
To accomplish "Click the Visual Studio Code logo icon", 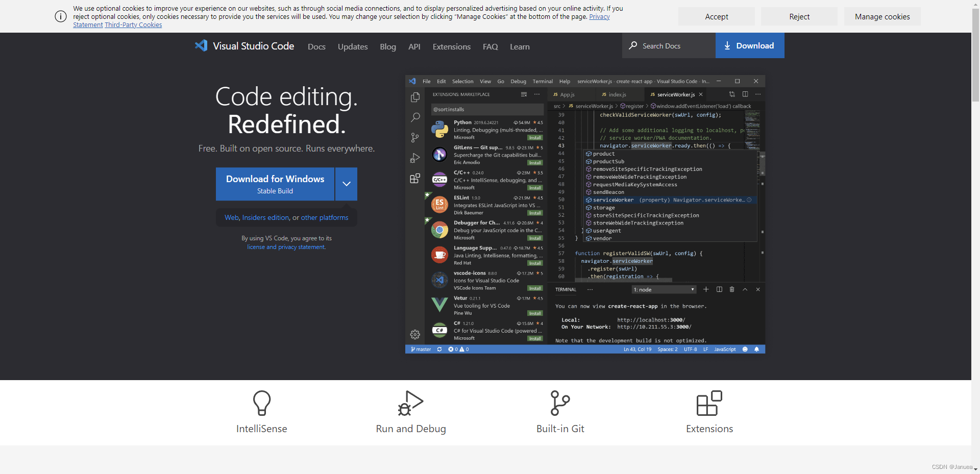I will tap(201, 45).
